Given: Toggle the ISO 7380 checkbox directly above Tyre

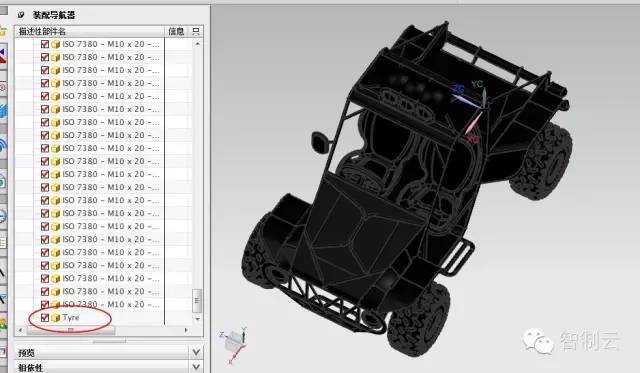Looking at the screenshot, I should coord(45,304).
